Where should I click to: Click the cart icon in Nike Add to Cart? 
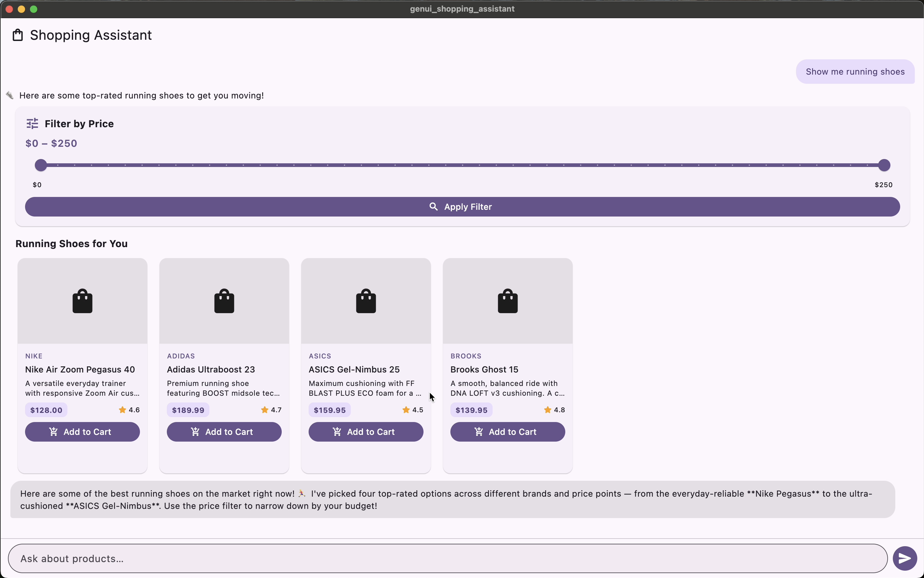[x=53, y=432]
